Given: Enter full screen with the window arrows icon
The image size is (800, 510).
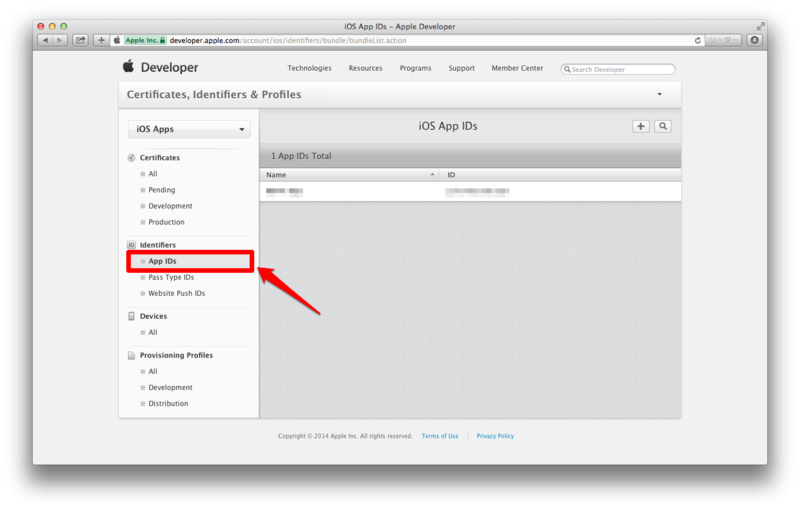Looking at the screenshot, I should [760, 26].
